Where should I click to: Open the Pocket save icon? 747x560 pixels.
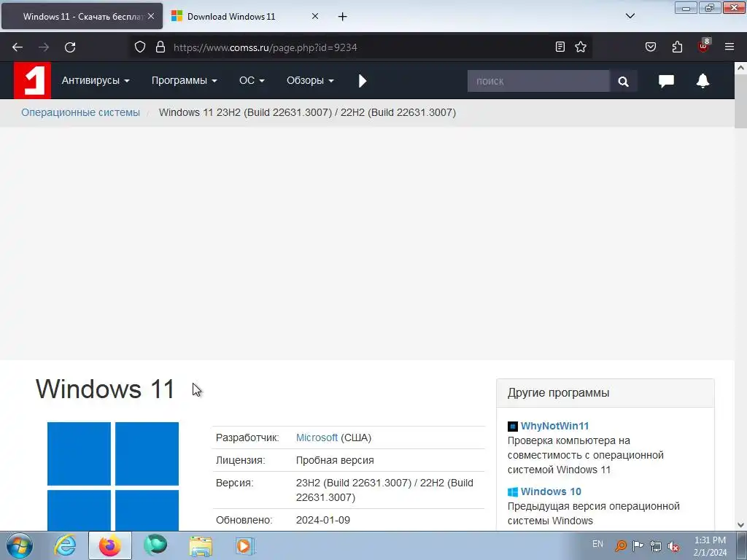pos(650,47)
